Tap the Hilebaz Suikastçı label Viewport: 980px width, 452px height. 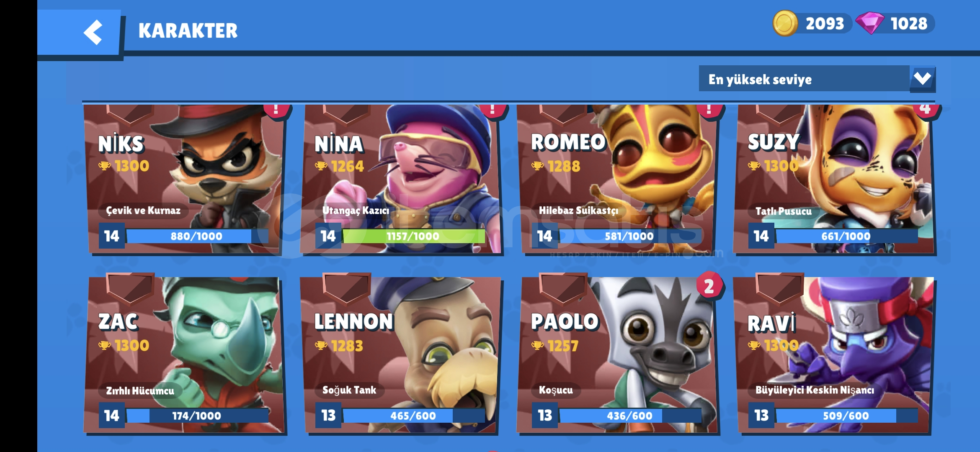pyautogui.click(x=578, y=211)
